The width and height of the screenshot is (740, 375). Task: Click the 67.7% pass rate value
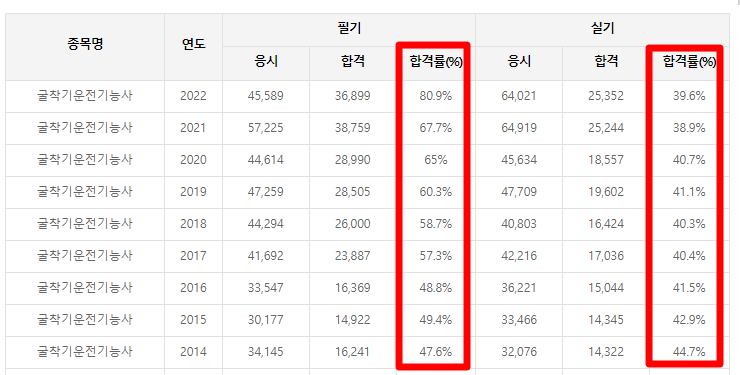point(436,128)
